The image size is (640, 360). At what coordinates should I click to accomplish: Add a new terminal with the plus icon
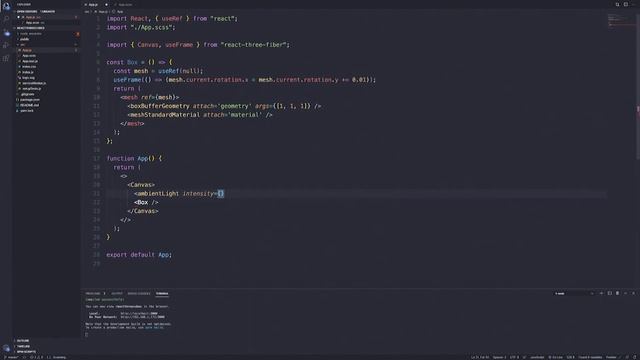point(601,293)
